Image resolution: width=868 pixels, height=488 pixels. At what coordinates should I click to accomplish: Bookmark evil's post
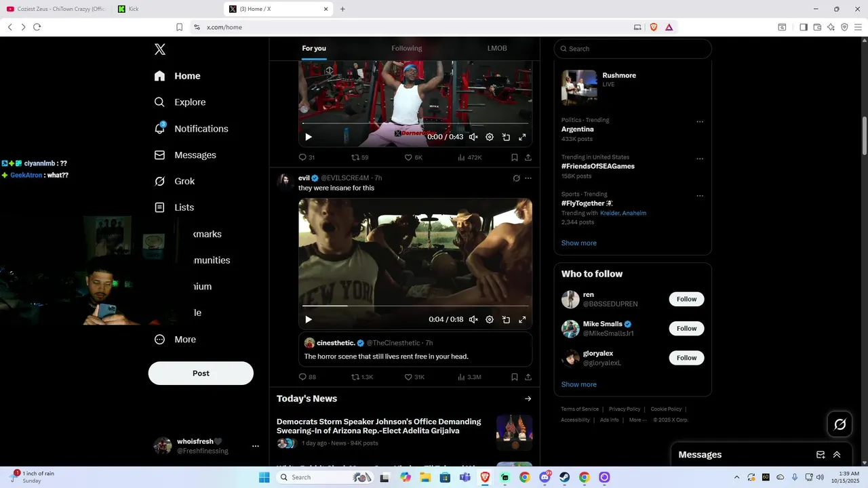(x=515, y=377)
